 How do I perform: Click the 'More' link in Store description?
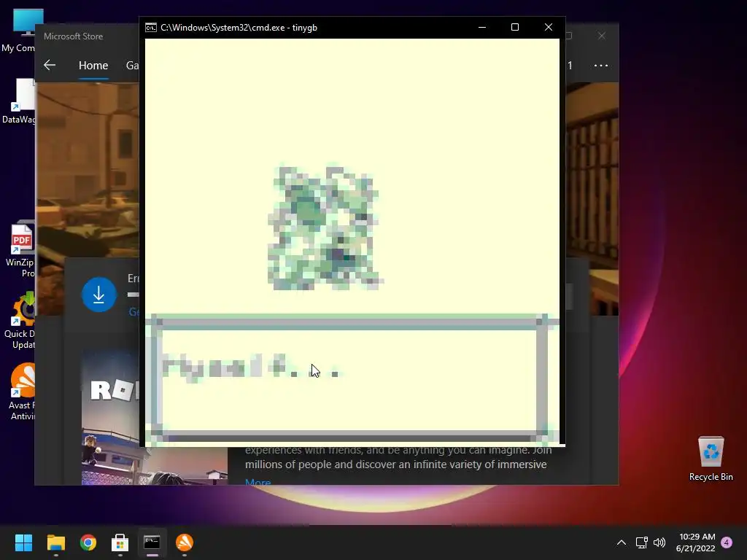point(258,481)
